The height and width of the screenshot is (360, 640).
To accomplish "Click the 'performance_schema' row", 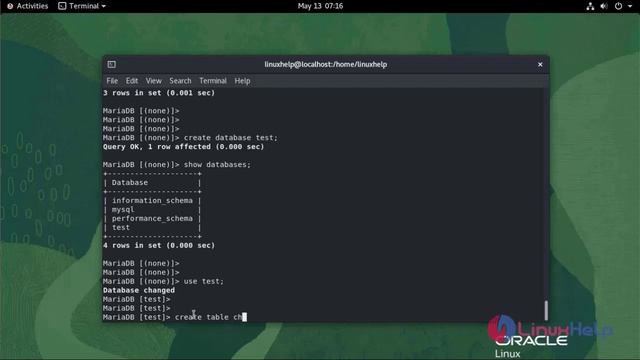I will (x=152, y=218).
